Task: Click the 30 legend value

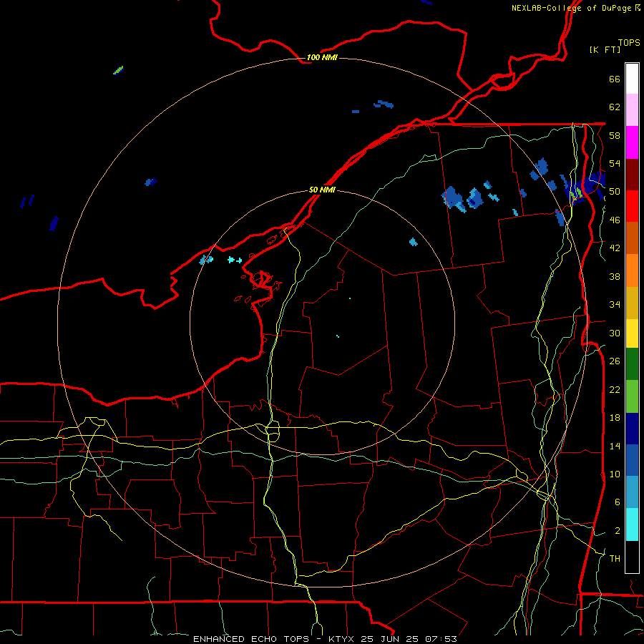Action: [615, 333]
